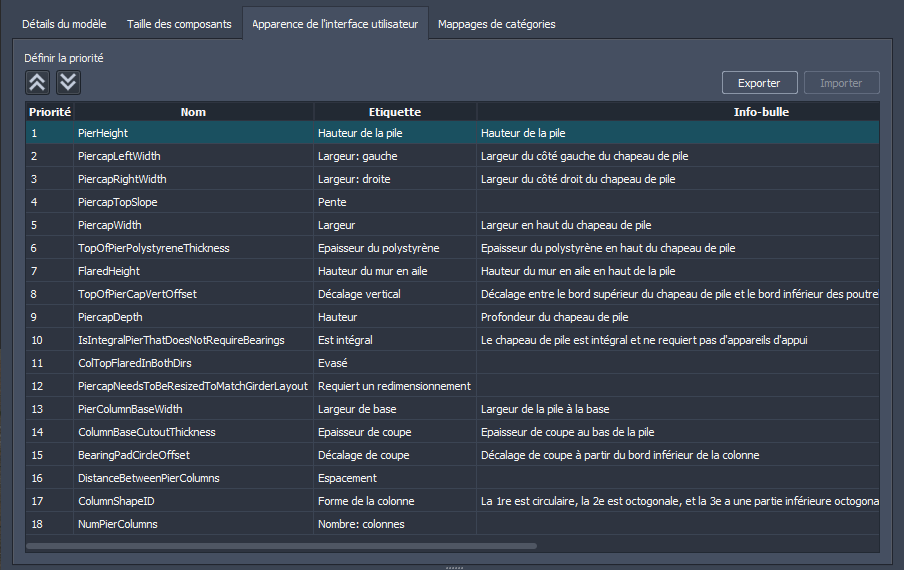The image size is (904, 570).
Task: Click tooltip beginning "La 1re est circulaire"
Action: [678, 501]
